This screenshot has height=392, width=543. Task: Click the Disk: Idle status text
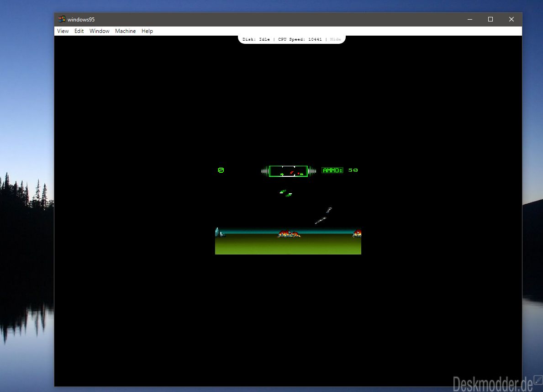tap(256, 39)
